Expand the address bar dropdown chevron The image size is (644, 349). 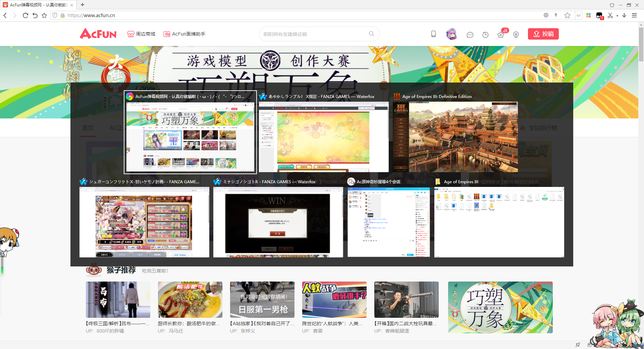pyautogui.click(x=578, y=15)
